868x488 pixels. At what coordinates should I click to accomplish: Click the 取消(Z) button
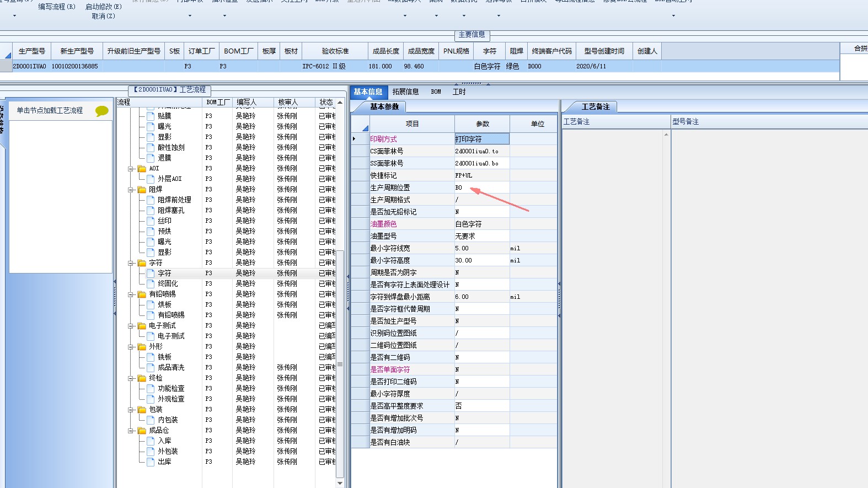click(104, 16)
